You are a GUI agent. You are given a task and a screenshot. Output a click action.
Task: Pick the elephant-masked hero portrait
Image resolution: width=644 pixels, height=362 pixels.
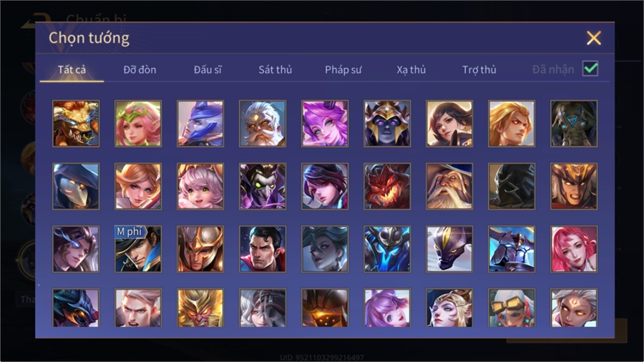pos(574,124)
